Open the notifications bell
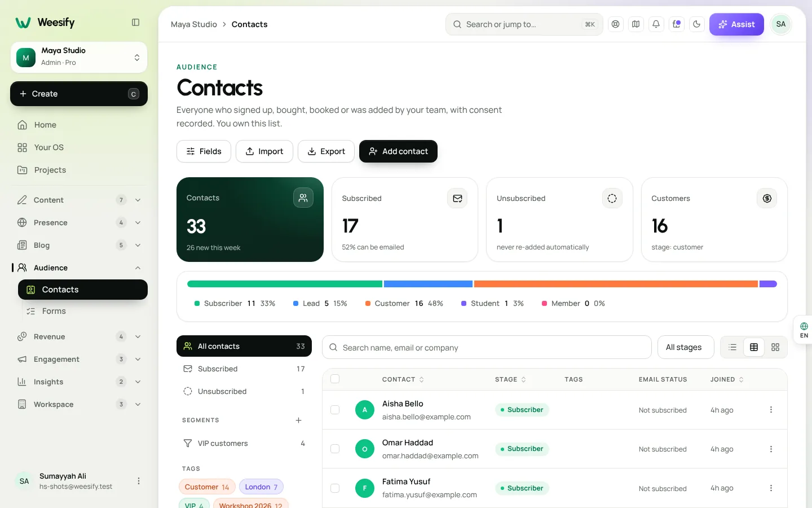The height and width of the screenshot is (508, 812). [x=656, y=24]
